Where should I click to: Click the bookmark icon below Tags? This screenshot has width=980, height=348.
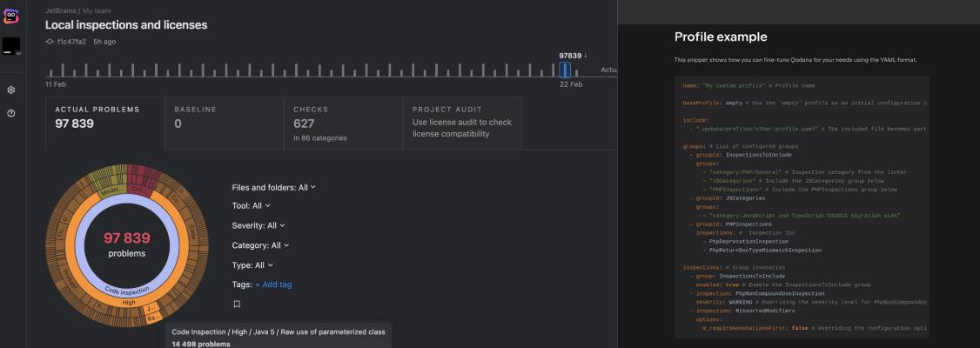pyautogui.click(x=237, y=304)
